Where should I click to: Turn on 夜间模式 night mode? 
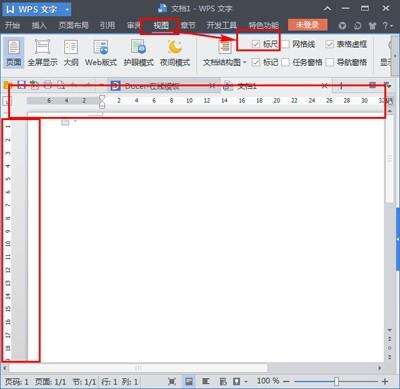tap(175, 53)
